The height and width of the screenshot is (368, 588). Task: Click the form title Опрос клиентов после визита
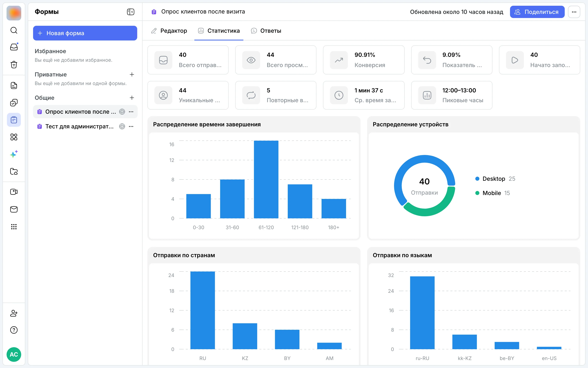tap(203, 12)
